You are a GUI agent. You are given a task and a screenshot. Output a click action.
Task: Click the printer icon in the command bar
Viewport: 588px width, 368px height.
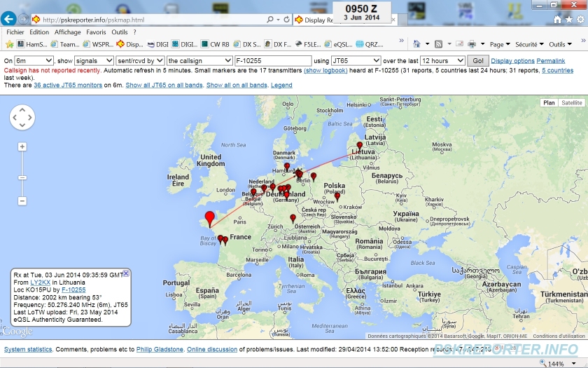pyautogui.click(x=472, y=44)
